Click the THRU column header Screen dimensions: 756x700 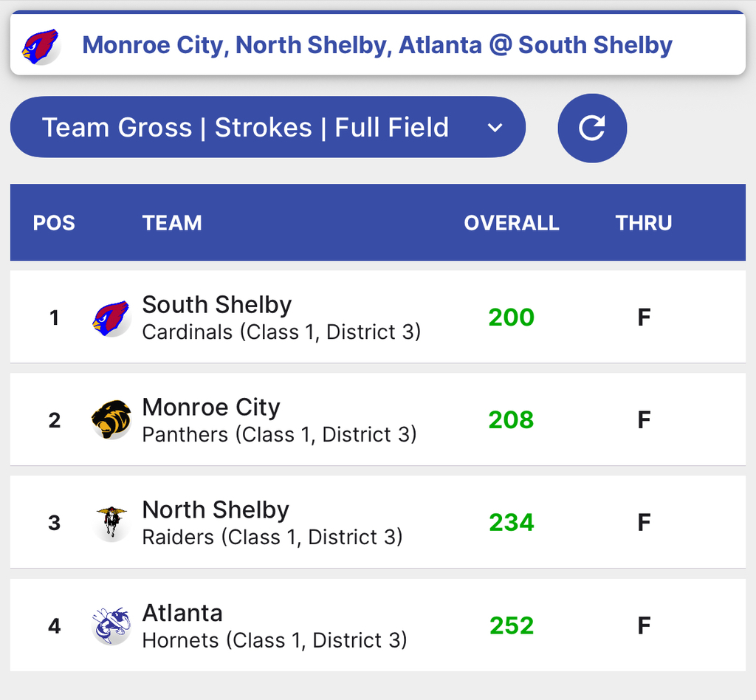coord(644,223)
